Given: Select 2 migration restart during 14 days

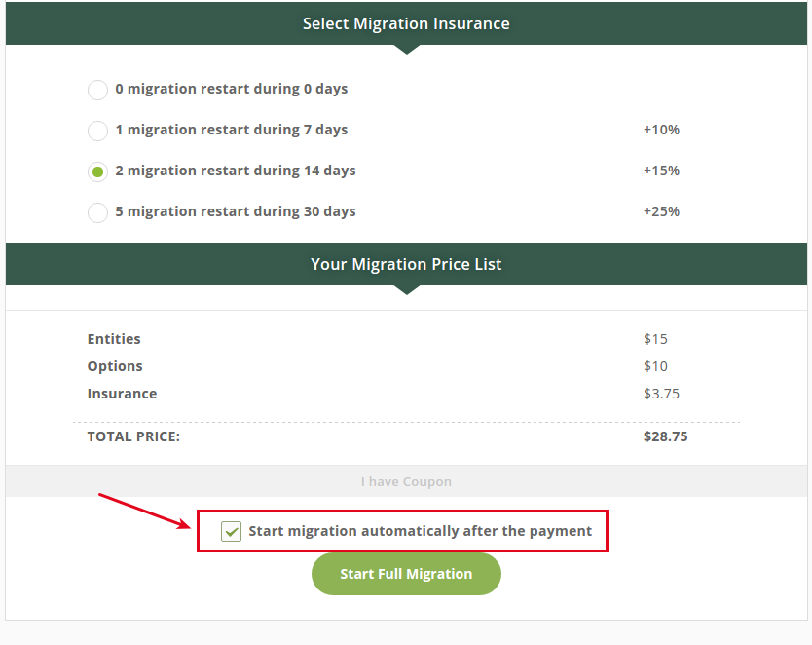Looking at the screenshot, I should pos(97,171).
